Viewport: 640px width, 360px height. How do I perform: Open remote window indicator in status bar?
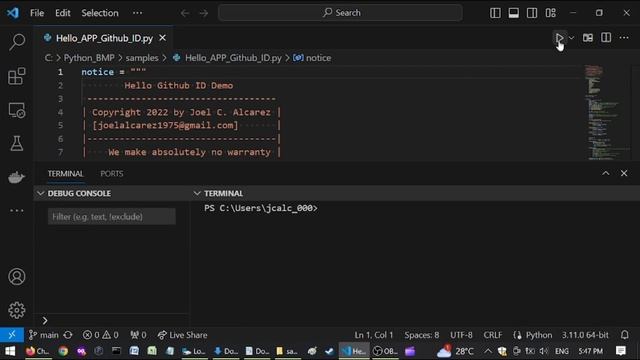click(12, 335)
